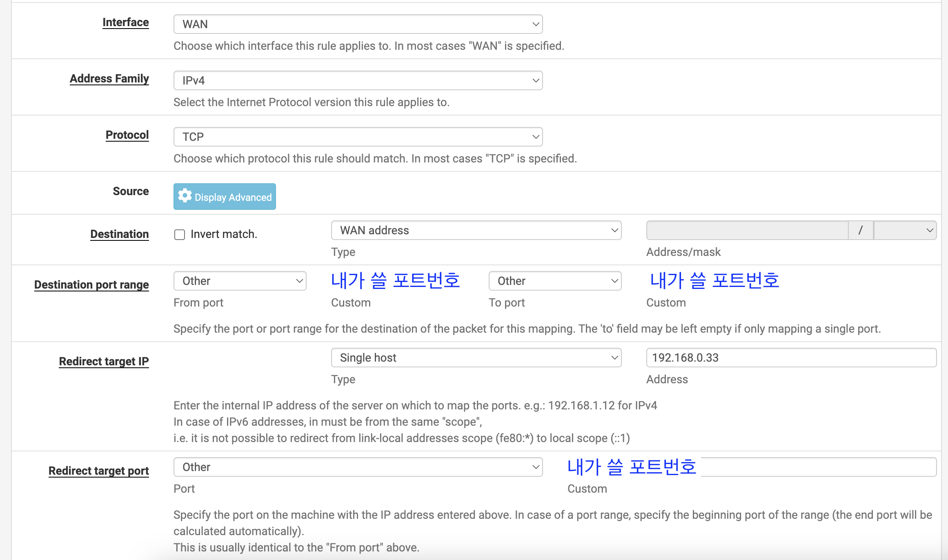Viewport: 948px width, 560px height.
Task: Click the 192.168.0.33 address field
Action: click(x=791, y=358)
